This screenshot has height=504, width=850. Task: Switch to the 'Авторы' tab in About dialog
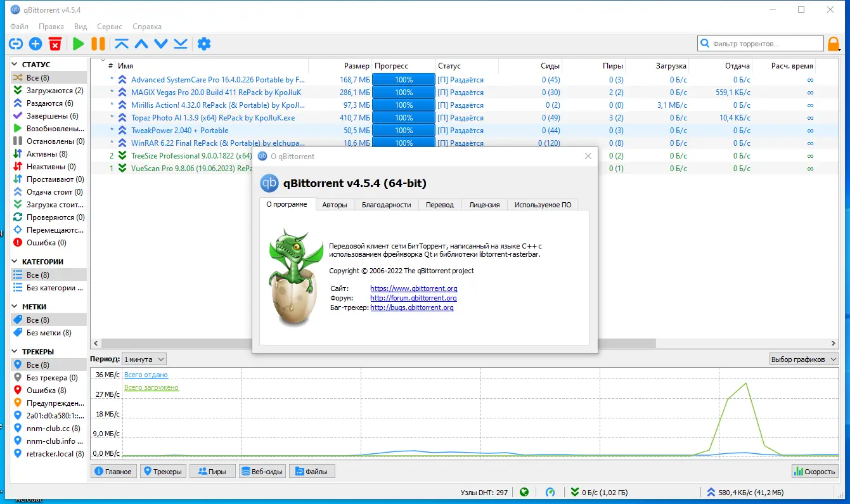[x=335, y=204]
